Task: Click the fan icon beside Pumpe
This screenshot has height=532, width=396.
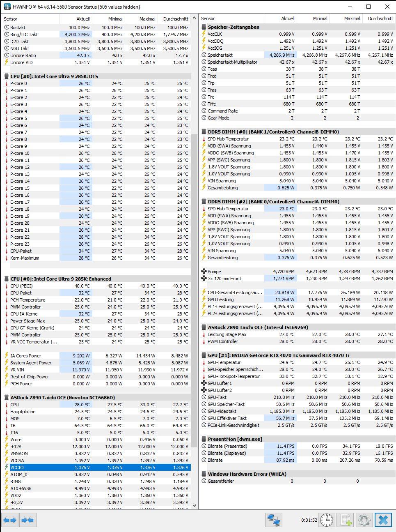Action: (204, 272)
